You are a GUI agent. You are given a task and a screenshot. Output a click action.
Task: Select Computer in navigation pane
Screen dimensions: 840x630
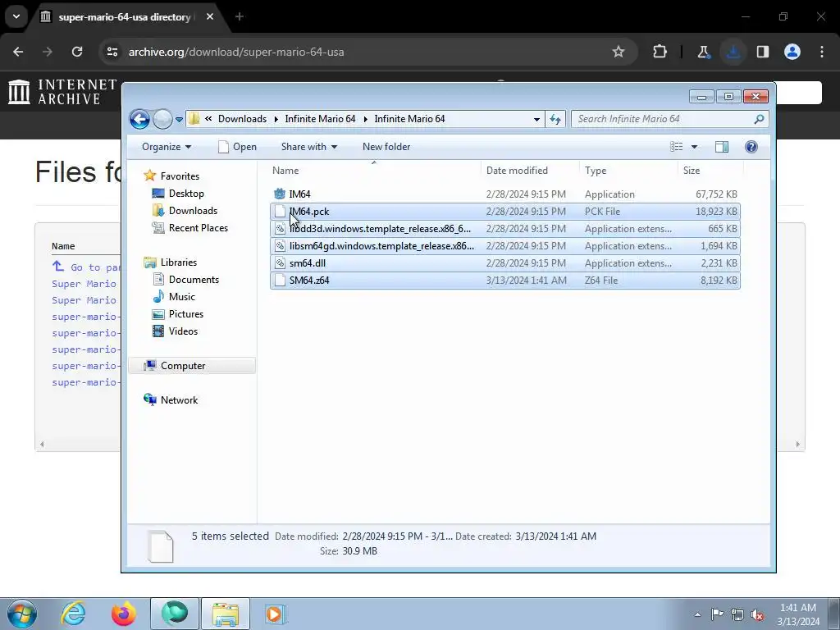192,365
